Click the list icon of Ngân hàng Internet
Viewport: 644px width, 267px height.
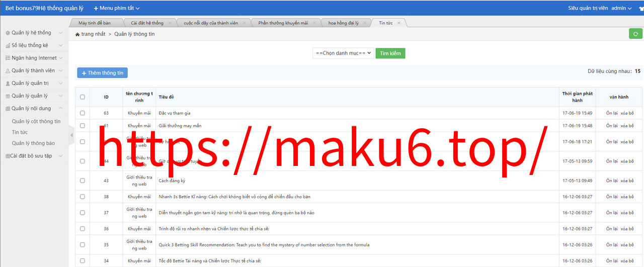point(8,58)
